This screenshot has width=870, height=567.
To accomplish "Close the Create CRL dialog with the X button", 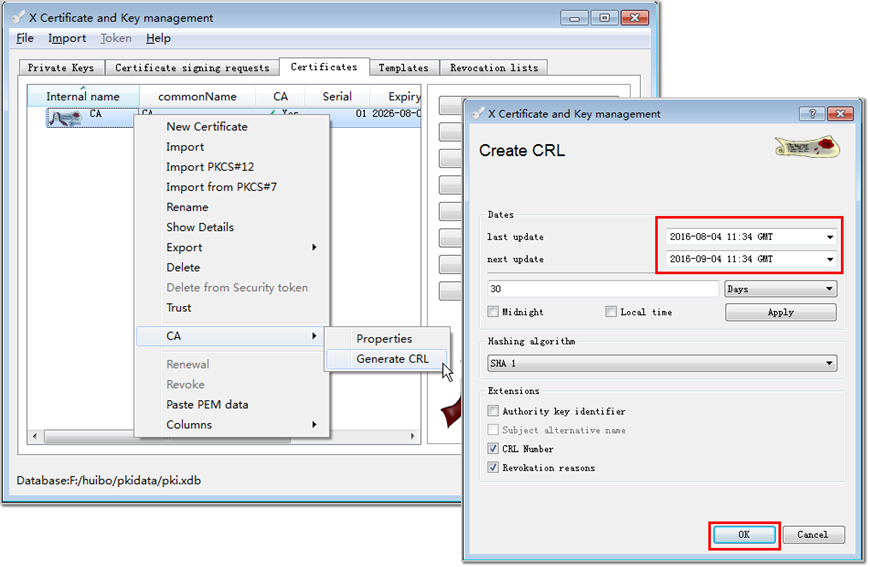I will tap(840, 114).
